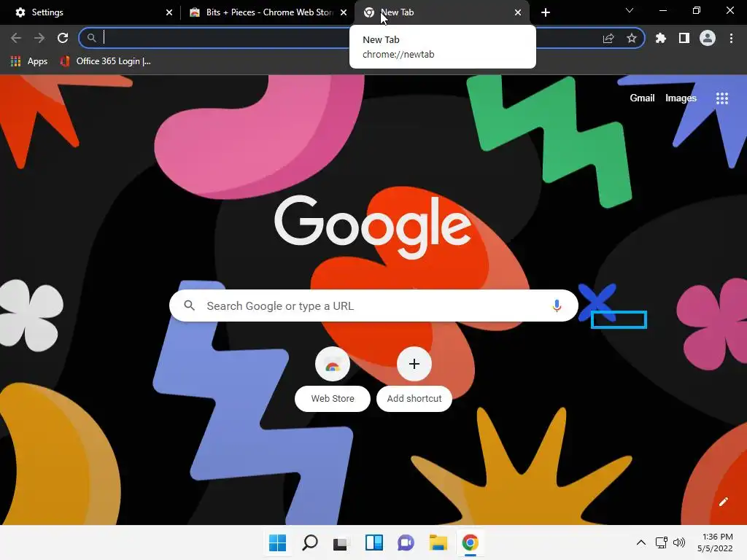Open Gmail link
747x560 pixels.
pyautogui.click(x=642, y=98)
